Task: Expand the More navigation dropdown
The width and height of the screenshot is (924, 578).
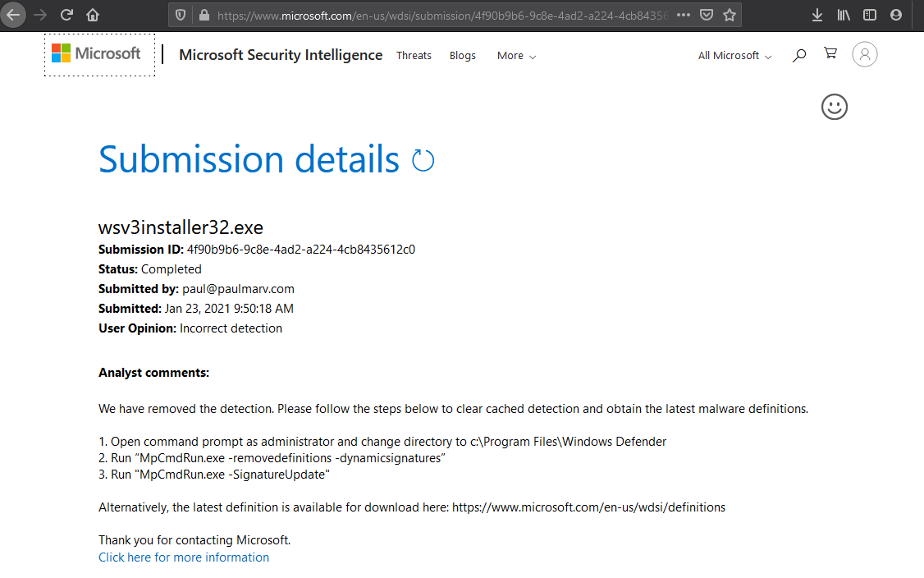Action: pos(516,56)
